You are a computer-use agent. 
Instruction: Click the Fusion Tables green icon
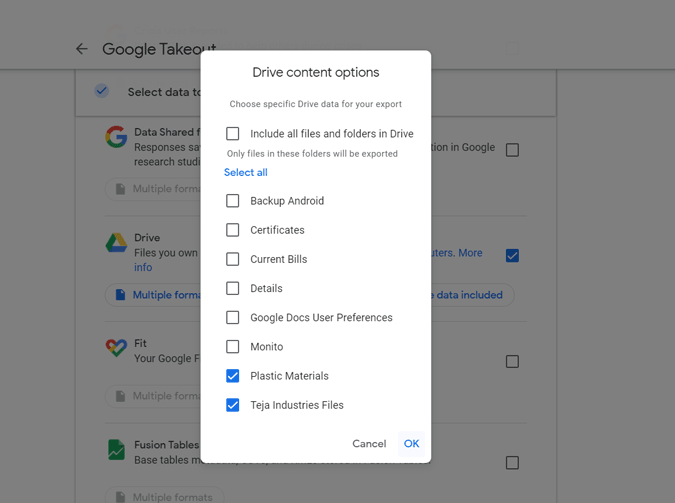(x=117, y=450)
